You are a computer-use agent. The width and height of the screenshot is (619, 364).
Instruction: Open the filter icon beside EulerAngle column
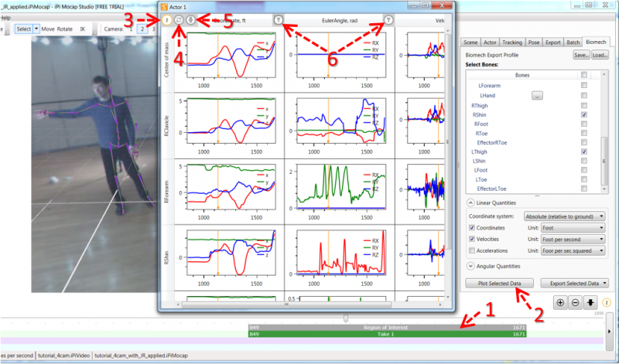(x=389, y=20)
